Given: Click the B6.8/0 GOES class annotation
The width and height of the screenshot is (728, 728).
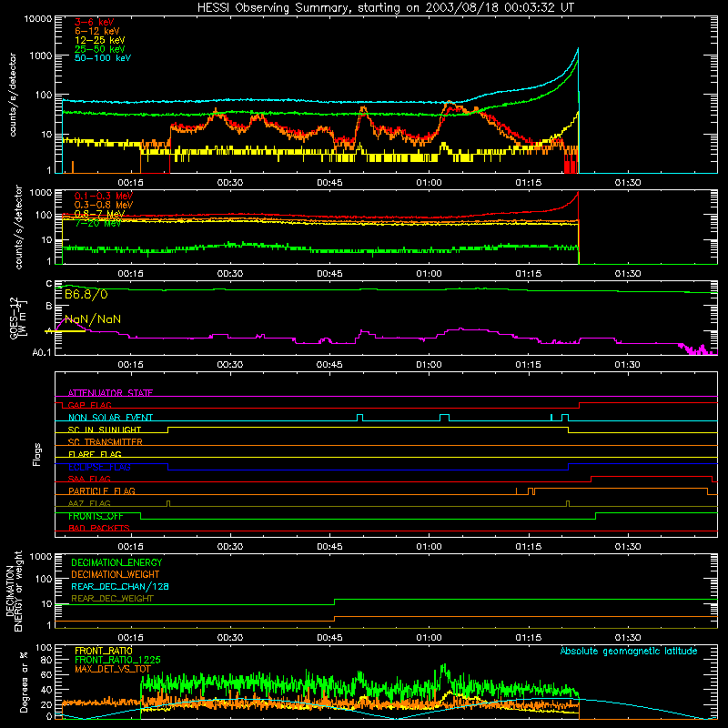Looking at the screenshot, I should 86,294.
